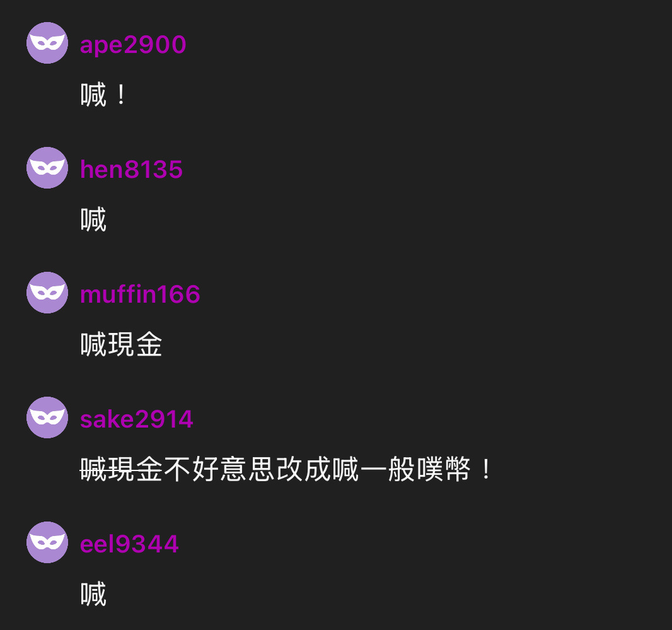Open the sake2914 username link
This screenshot has height=630, width=672.
[136, 419]
